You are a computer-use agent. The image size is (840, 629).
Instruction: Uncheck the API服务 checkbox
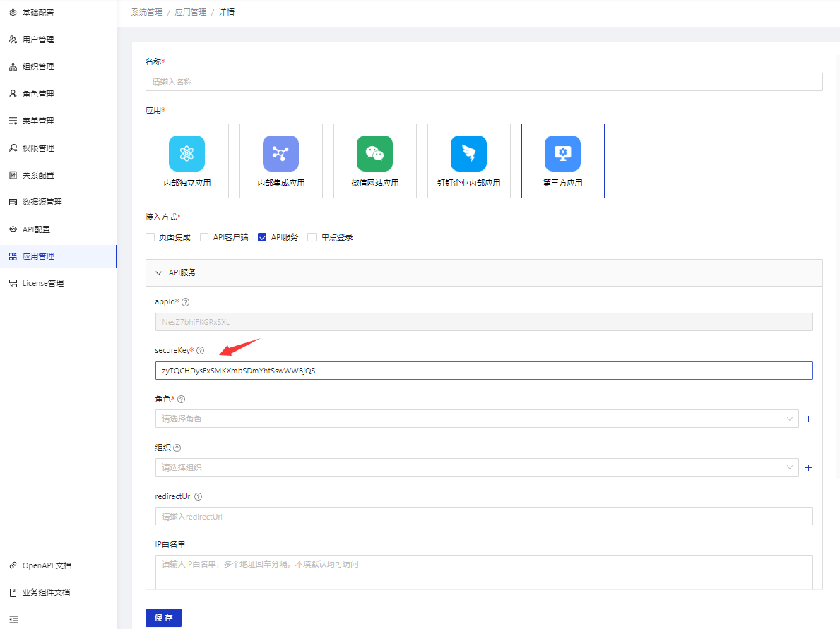click(x=262, y=238)
